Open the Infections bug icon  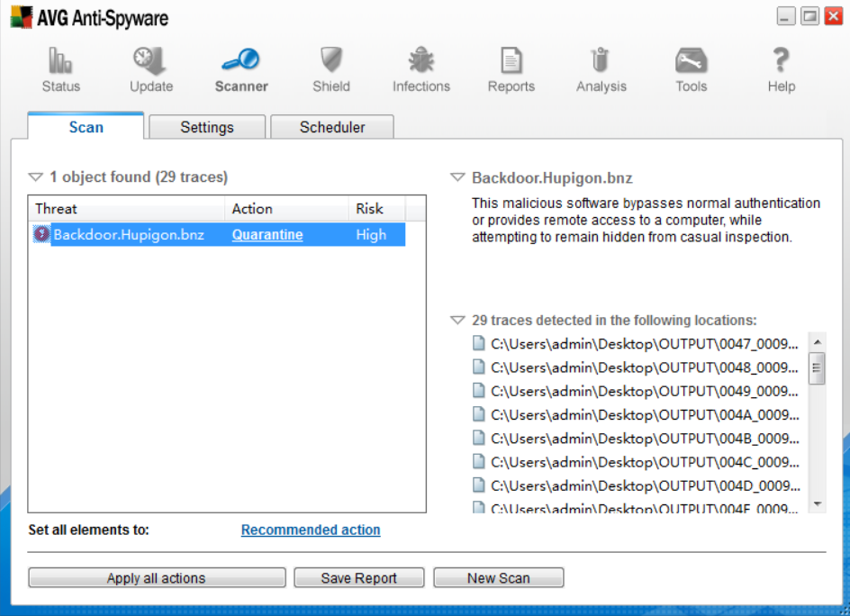421,59
